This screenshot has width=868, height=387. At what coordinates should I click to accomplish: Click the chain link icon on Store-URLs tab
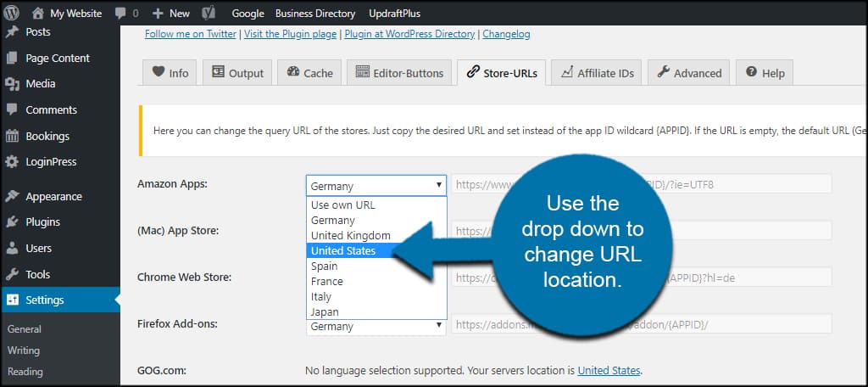pyautogui.click(x=472, y=71)
